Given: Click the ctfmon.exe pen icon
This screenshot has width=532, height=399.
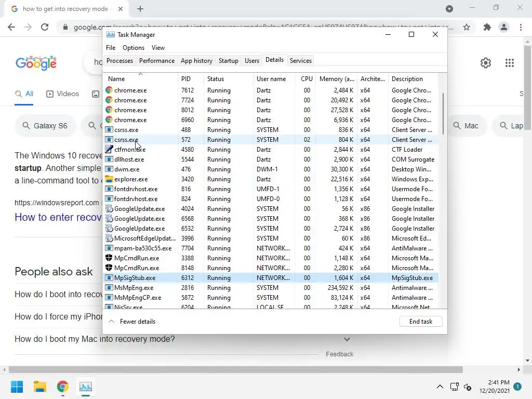Looking at the screenshot, I should [x=109, y=149].
